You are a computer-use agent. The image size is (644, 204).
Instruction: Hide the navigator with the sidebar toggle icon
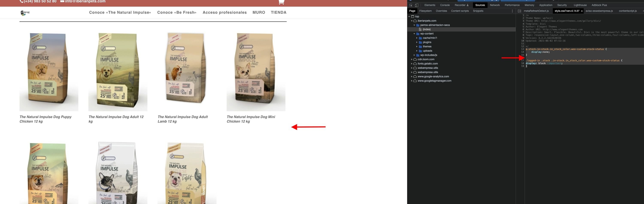coord(519,11)
